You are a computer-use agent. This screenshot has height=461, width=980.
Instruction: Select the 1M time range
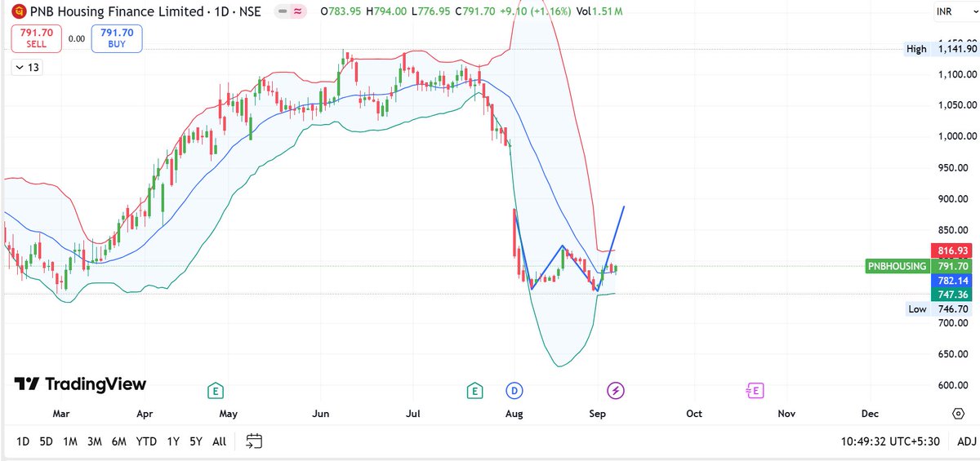coord(70,441)
